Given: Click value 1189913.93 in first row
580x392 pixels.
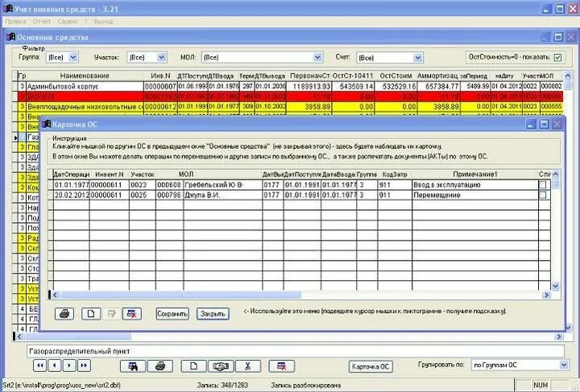Looking at the screenshot, I should coord(309,86).
